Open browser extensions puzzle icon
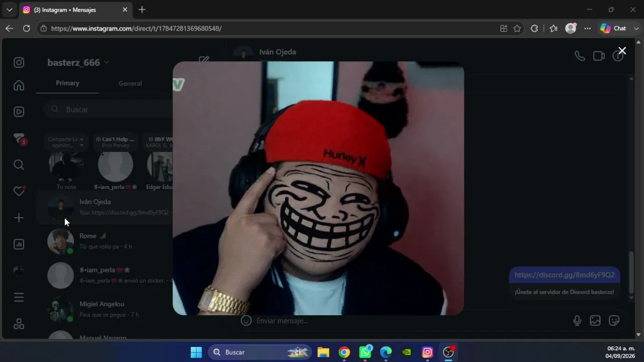The height and width of the screenshot is (362, 644). click(x=534, y=29)
